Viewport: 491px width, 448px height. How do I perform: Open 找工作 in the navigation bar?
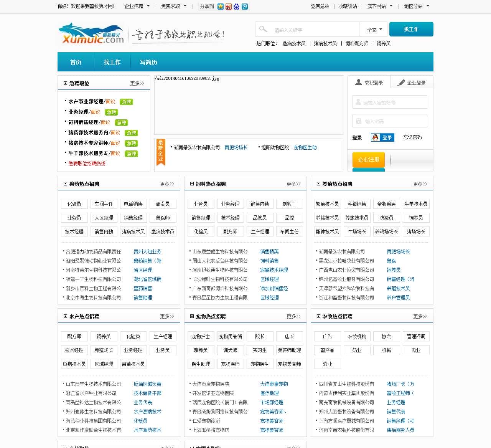tap(112, 62)
